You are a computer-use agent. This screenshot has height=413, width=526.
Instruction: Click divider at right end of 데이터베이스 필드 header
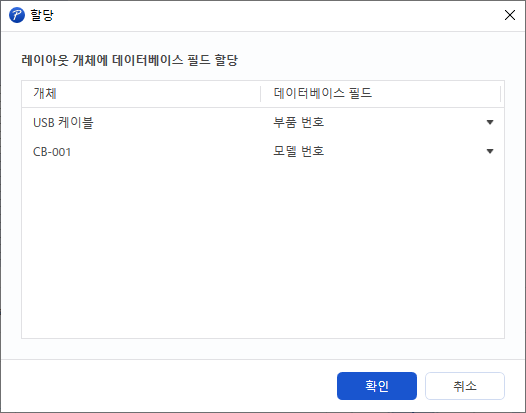point(500,94)
